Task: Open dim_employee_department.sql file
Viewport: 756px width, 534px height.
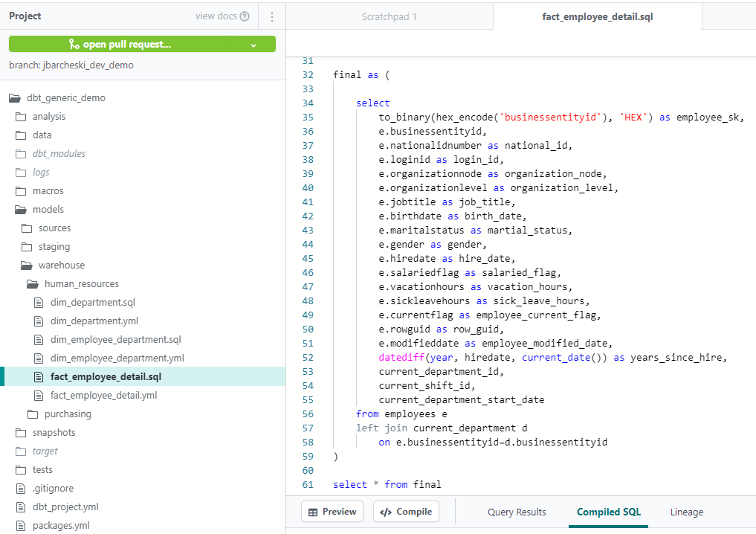Action: coord(116,340)
